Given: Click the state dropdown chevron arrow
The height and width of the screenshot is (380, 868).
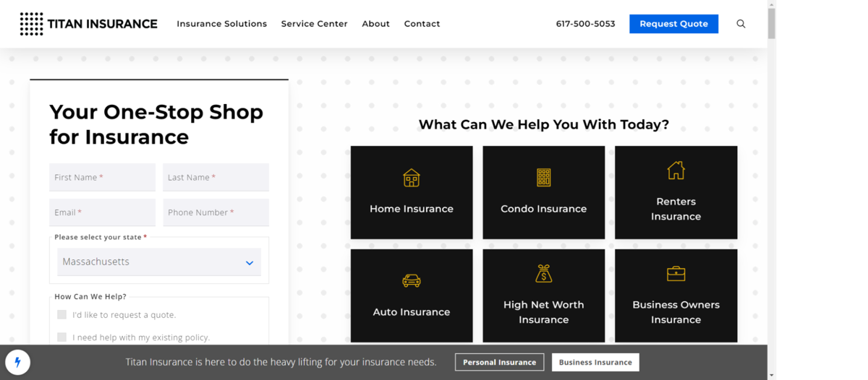Looking at the screenshot, I should point(250,263).
